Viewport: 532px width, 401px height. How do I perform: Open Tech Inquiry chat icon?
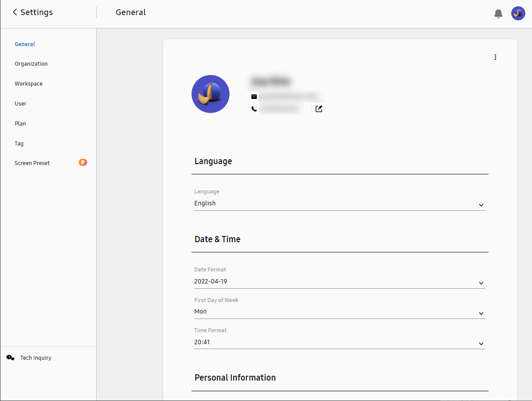[10, 358]
